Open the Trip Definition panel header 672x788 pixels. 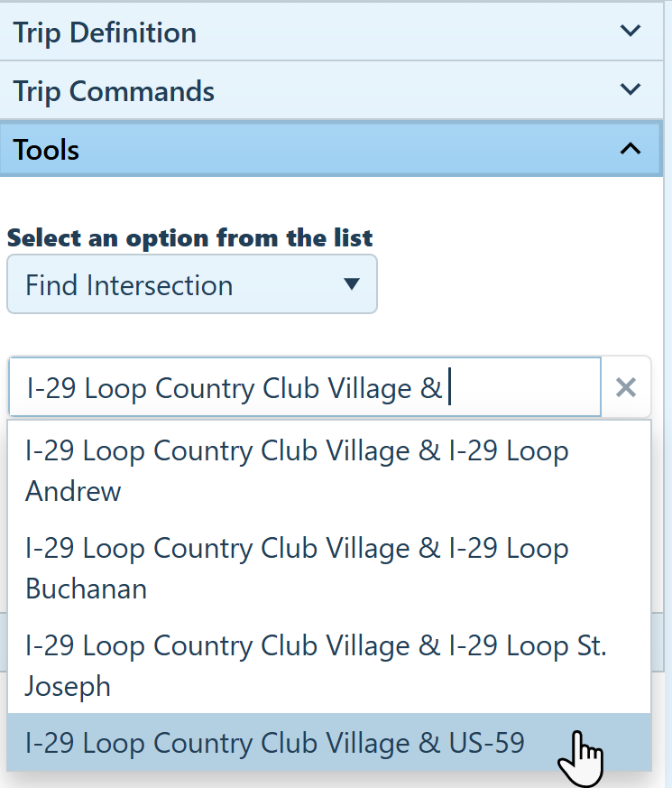click(105, 32)
